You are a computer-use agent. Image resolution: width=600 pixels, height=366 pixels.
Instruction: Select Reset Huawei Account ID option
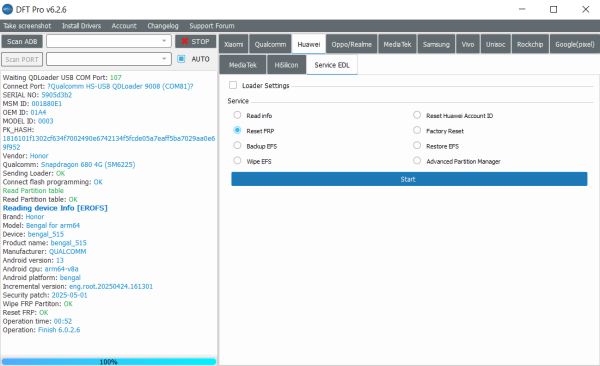coord(417,115)
